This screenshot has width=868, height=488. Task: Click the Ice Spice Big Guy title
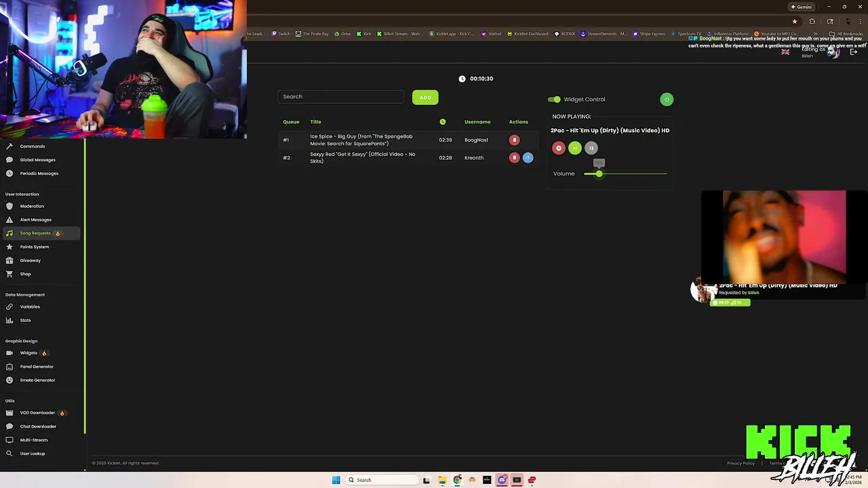point(361,140)
